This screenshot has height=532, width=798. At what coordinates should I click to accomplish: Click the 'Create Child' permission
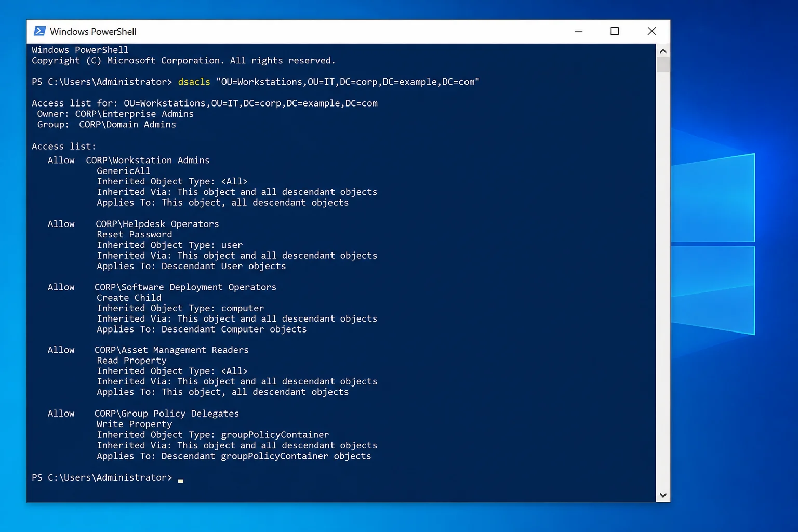tap(129, 298)
